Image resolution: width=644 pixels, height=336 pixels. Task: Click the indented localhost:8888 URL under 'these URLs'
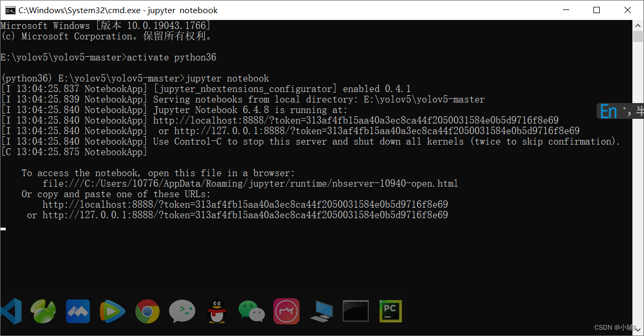pos(245,205)
